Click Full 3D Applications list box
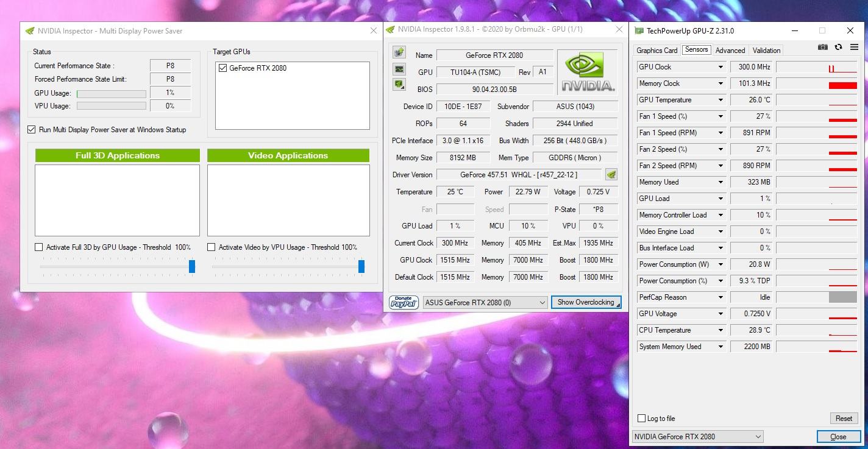Viewport: 868px width, 449px height. pos(118,200)
